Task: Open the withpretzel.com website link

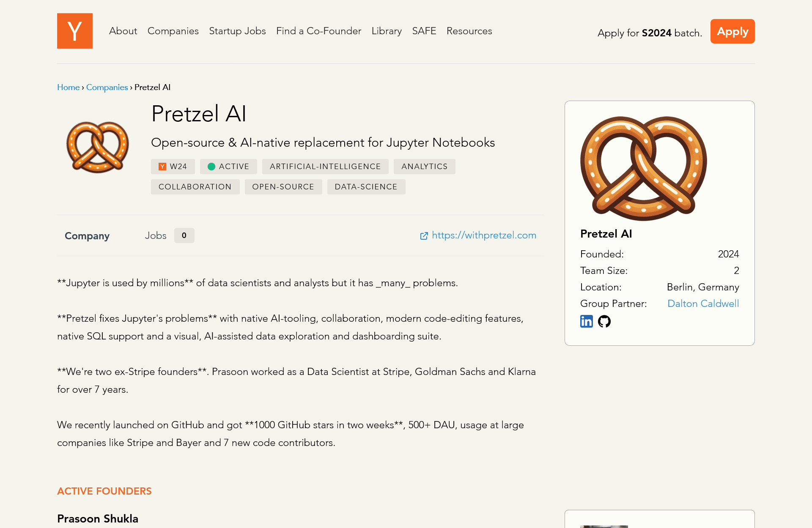Action: [483, 235]
